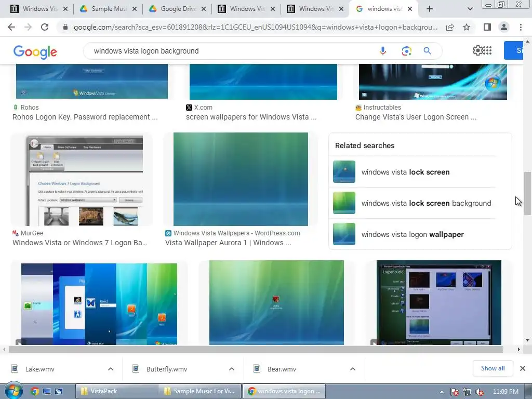Open the green aurora logon thumbnail
The image size is (532, 399).
276,303
